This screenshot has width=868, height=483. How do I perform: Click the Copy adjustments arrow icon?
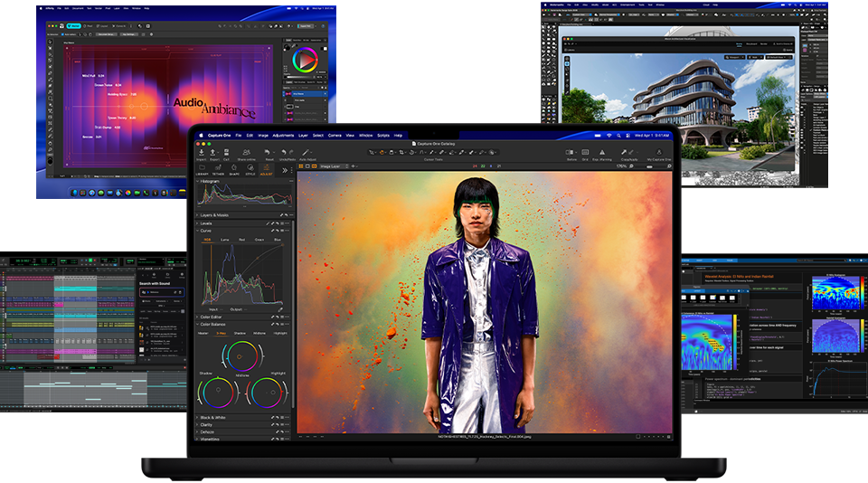point(623,152)
